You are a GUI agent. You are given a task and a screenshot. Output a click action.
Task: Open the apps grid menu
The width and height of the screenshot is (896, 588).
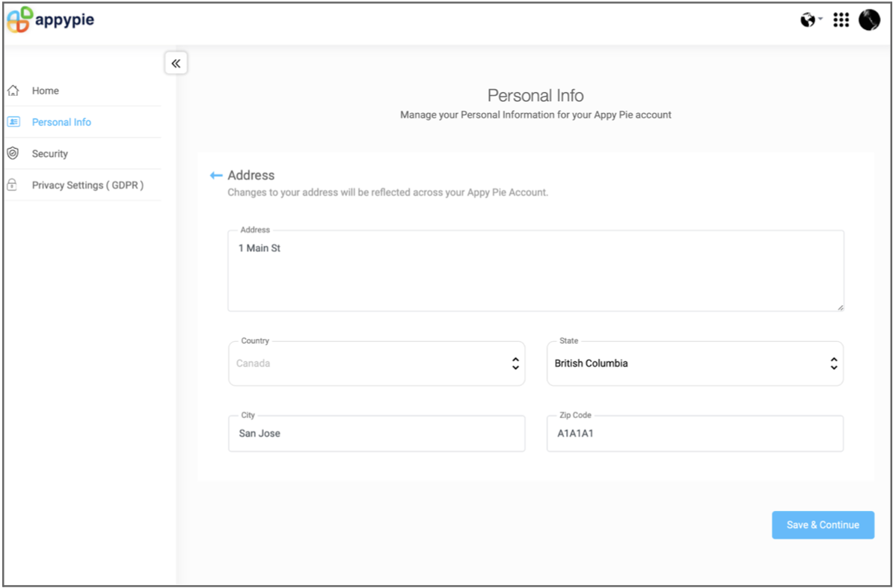pyautogui.click(x=841, y=20)
